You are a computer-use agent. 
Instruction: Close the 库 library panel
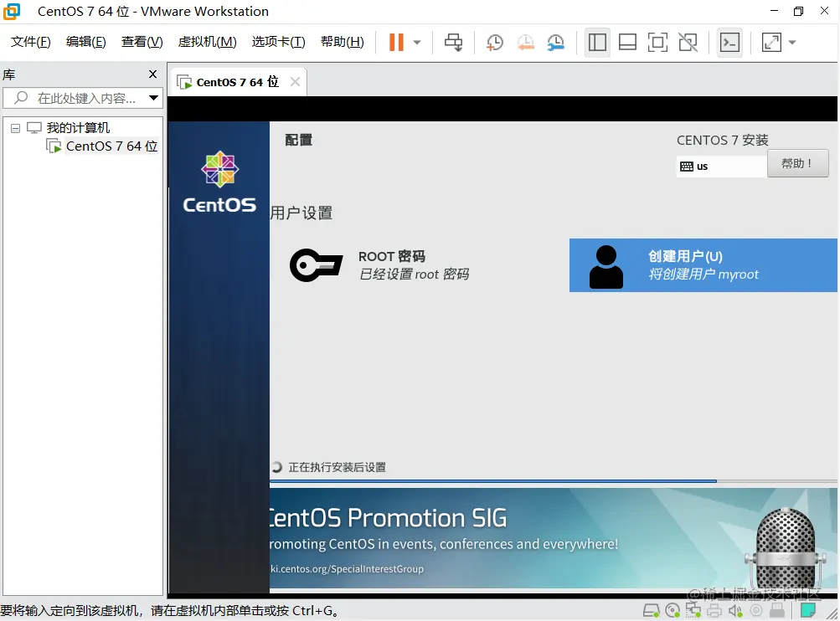[152, 74]
